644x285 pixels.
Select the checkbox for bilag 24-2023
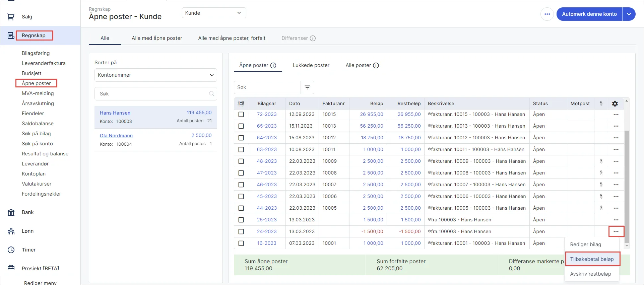pos(241,232)
